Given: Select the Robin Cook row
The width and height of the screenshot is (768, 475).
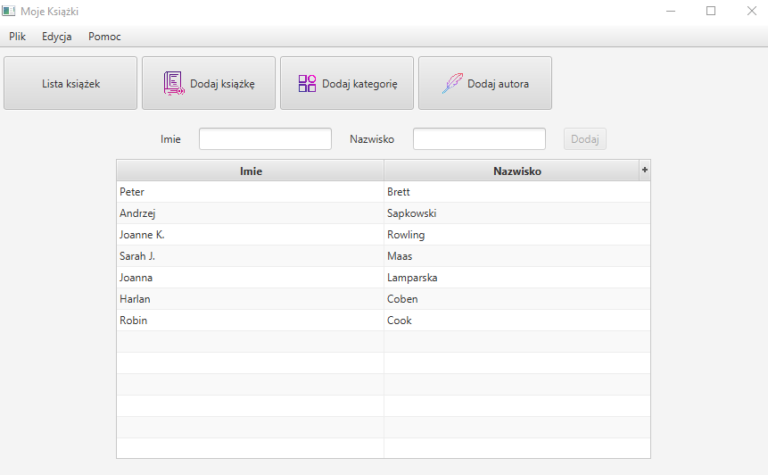Looking at the screenshot, I should point(250,321).
